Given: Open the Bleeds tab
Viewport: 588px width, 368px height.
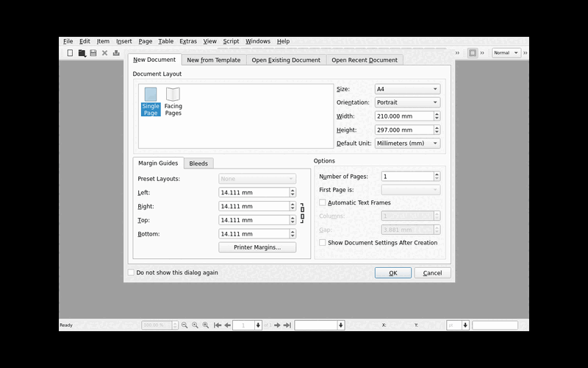Looking at the screenshot, I should pyautogui.click(x=198, y=163).
